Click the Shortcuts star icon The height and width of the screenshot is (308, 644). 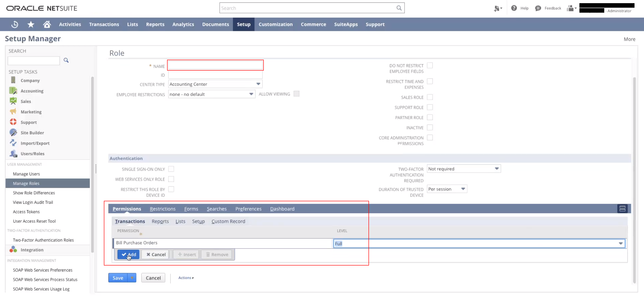pos(31,24)
